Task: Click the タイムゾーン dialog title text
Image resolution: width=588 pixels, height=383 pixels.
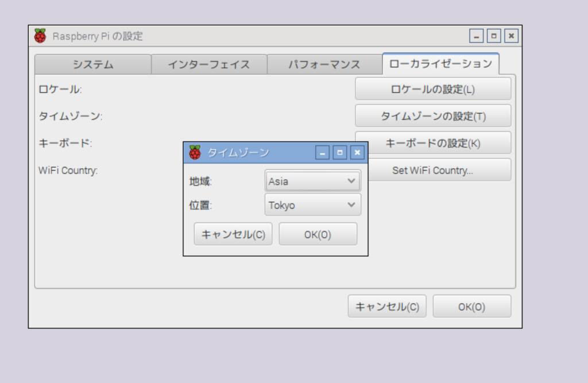Action: click(x=238, y=153)
